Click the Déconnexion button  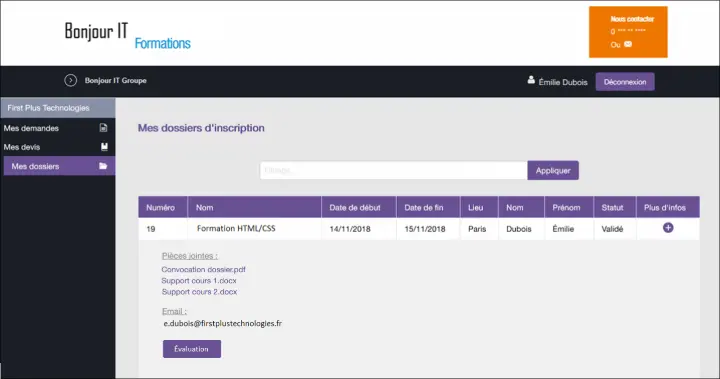[x=625, y=82]
